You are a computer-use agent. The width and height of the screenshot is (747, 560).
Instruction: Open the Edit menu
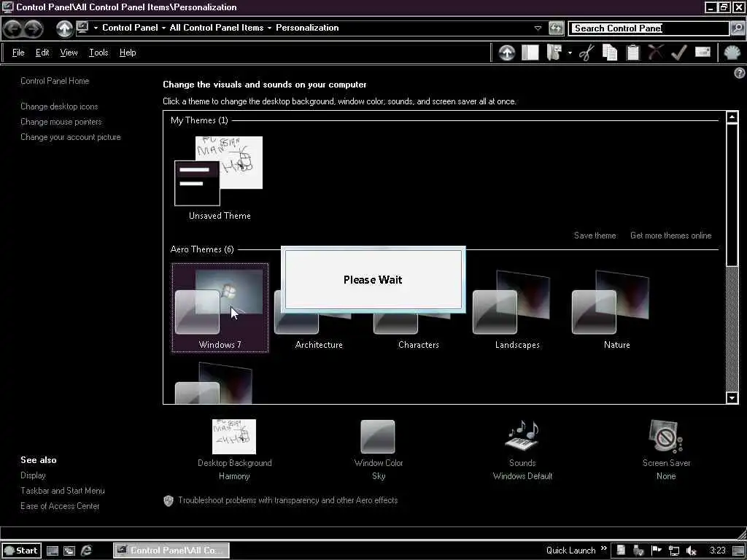point(42,52)
